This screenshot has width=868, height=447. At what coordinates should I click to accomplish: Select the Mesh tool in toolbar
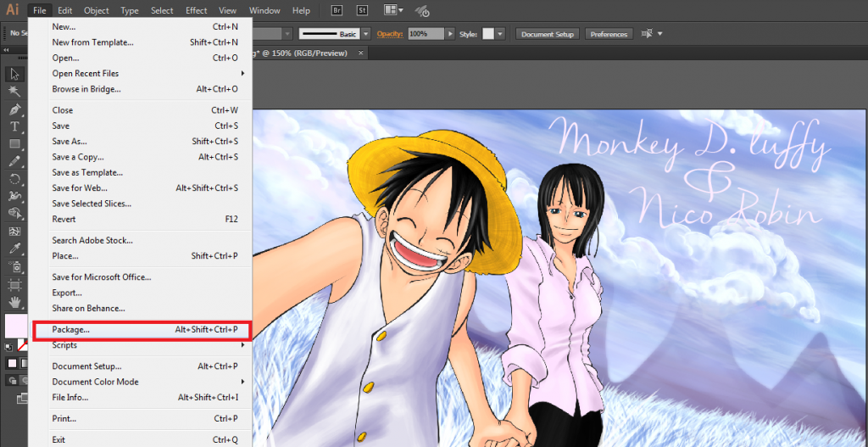click(14, 232)
